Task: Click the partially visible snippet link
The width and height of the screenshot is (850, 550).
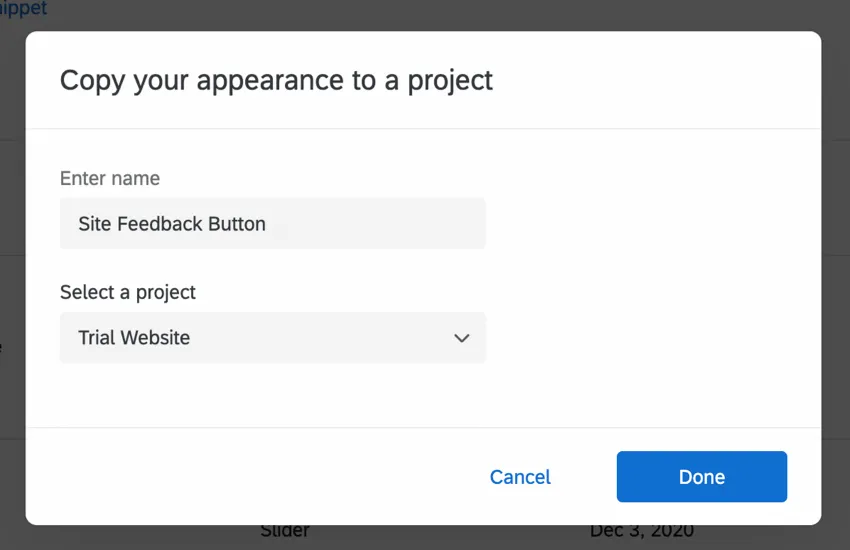Action: click(x=24, y=9)
